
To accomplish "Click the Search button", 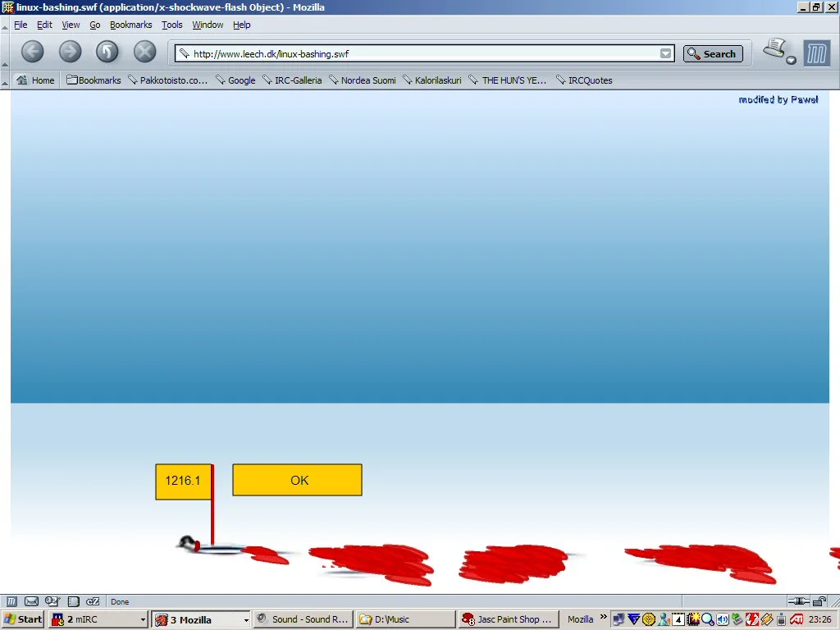I will (x=712, y=54).
